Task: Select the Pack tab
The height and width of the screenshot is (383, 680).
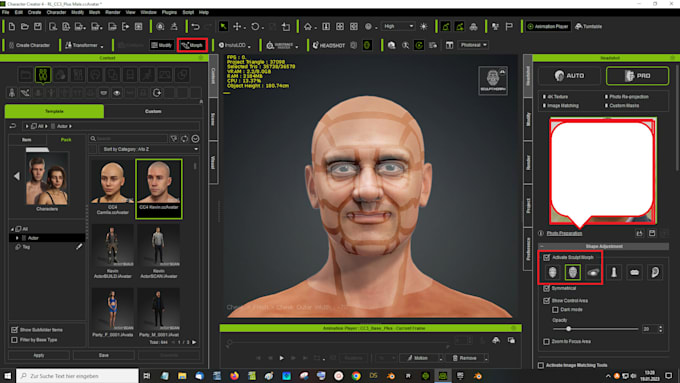Action: tap(66, 140)
